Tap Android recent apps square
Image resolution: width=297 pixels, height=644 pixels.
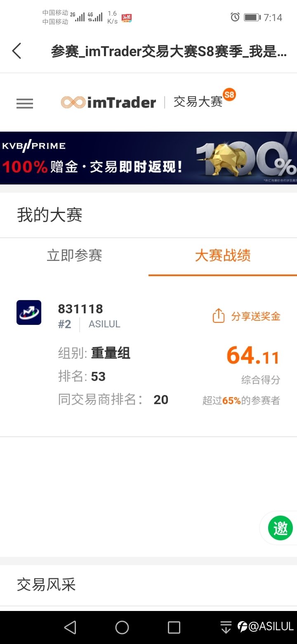(x=174, y=627)
